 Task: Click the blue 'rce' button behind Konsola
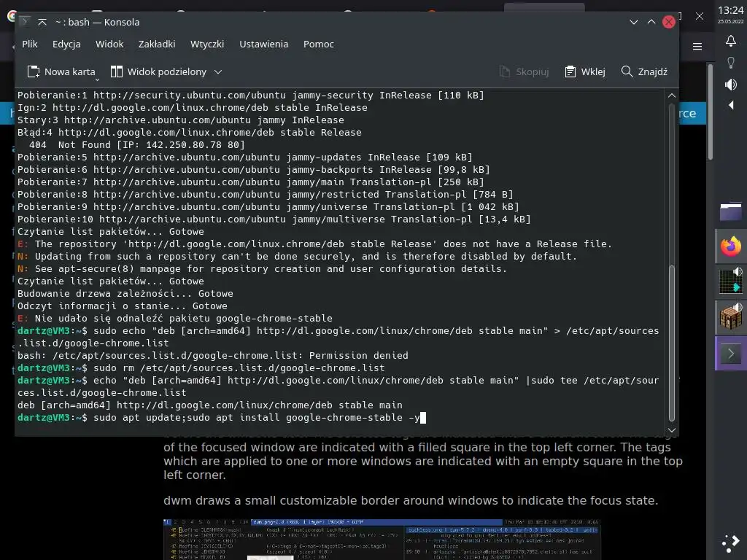(692, 113)
